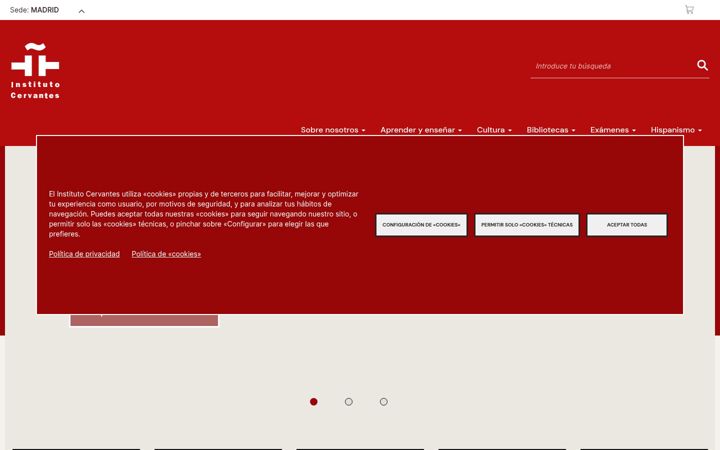The image size is (720, 450).
Task: Select the second carousel slide dot
Action: (349, 402)
